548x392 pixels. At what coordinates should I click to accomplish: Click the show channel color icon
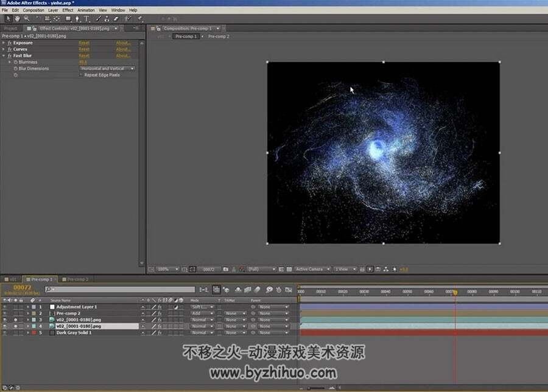point(242,269)
